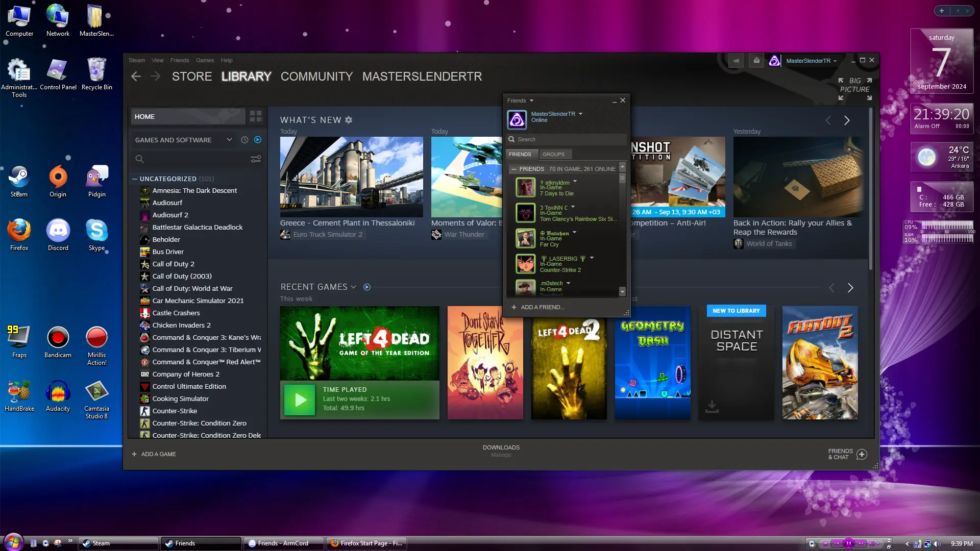Viewport: 980px width, 551px height.
Task: Select Cooking Simulator in game list
Action: click(180, 399)
